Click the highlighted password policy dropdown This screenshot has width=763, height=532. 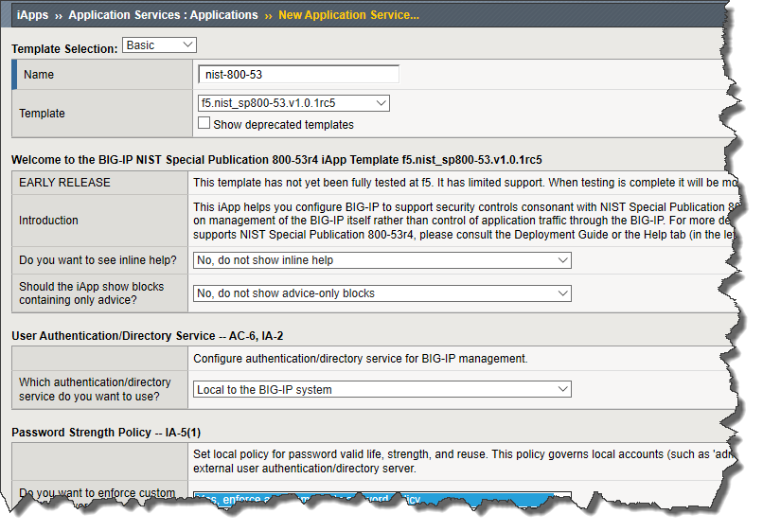381,499
